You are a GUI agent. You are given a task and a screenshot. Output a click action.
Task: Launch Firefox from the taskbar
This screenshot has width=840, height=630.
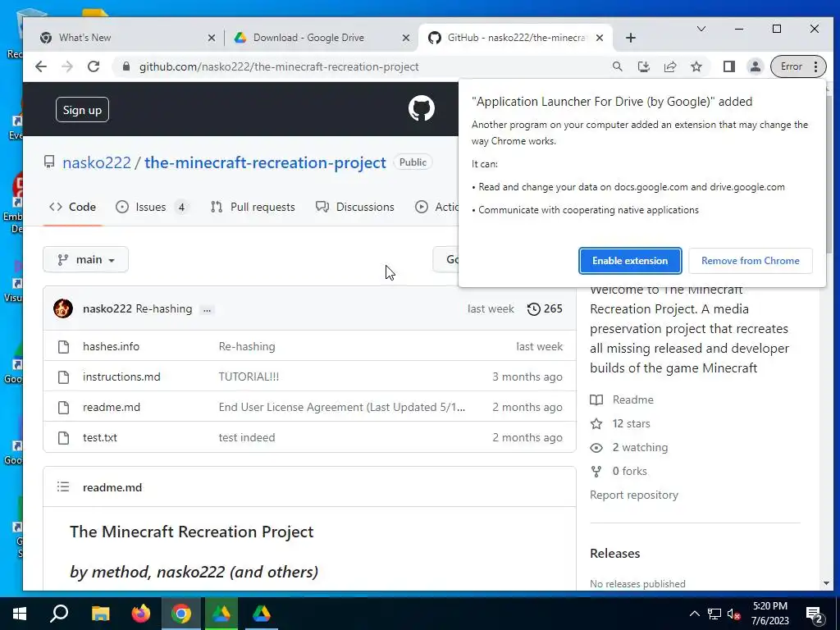pos(141,614)
